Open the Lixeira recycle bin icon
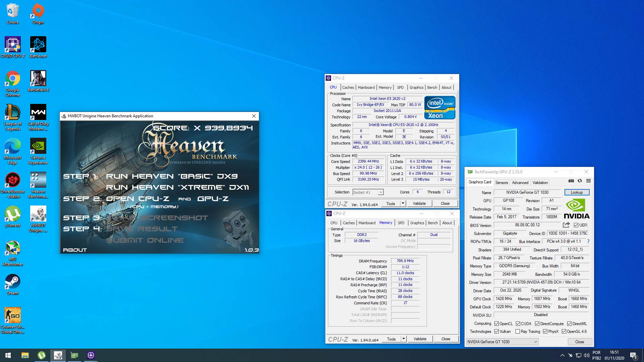Screen dimensions: 644x362 coord(12,13)
